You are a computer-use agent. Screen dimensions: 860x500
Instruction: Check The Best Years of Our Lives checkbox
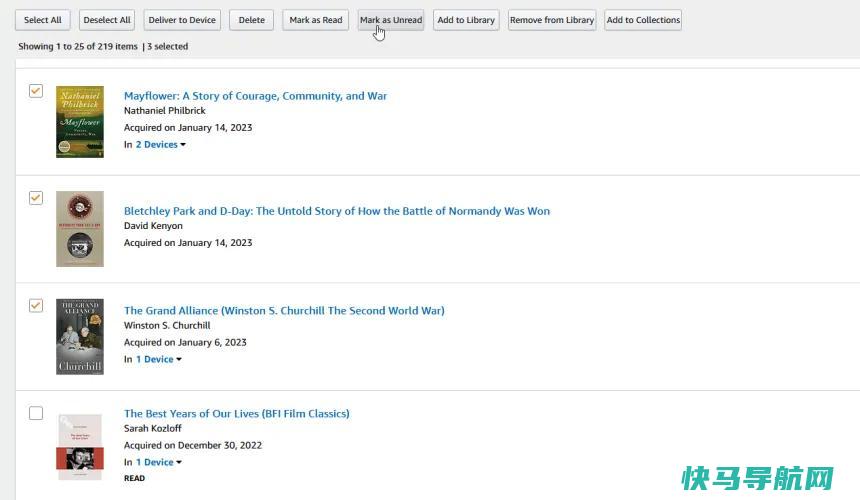[36, 413]
